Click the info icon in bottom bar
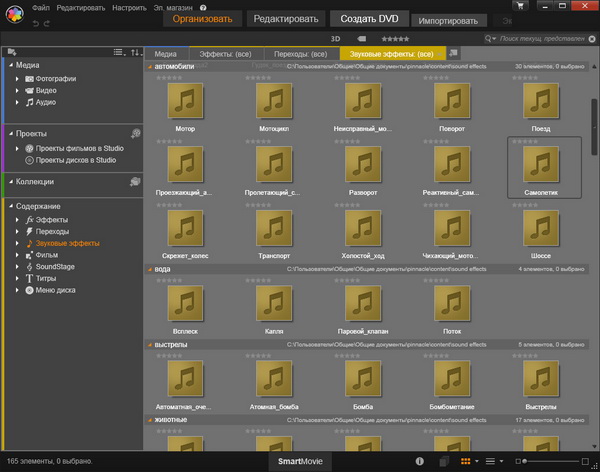Image resolution: width=600 pixels, height=472 pixels. pos(418,461)
